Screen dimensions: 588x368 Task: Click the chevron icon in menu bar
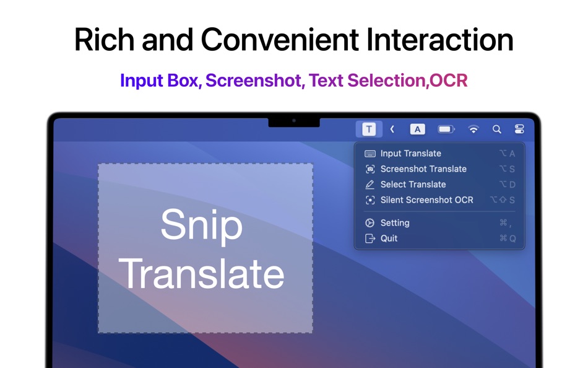click(392, 129)
